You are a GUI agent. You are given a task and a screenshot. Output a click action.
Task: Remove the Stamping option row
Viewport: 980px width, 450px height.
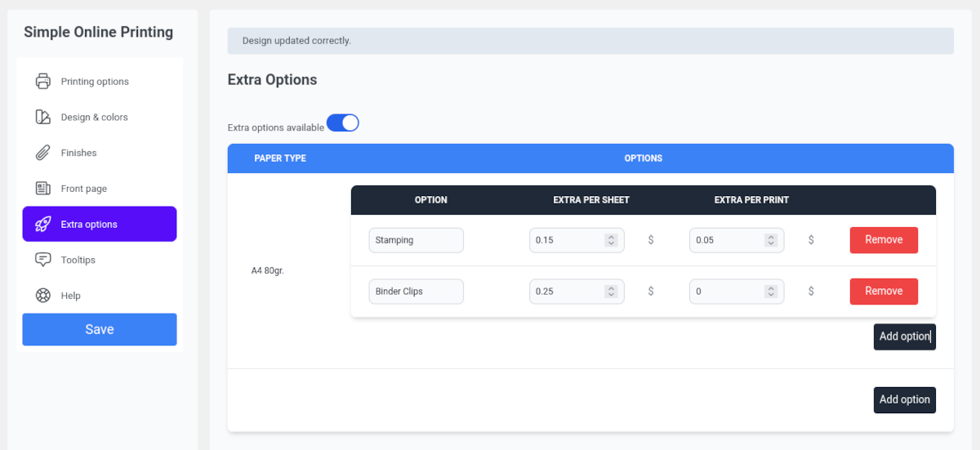click(884, 240)
